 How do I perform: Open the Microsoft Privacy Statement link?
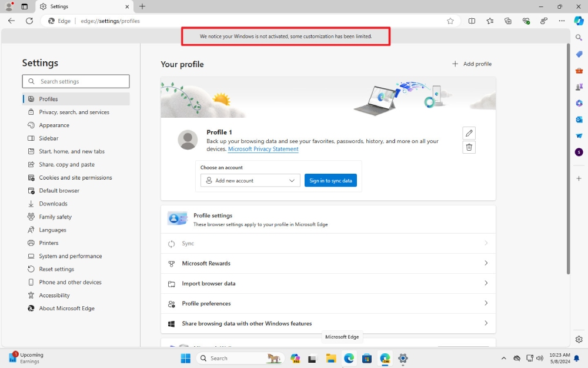(263, 150)
